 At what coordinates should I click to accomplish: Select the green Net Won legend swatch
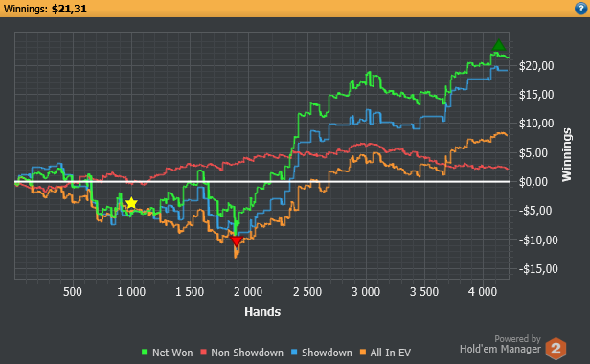145,352
